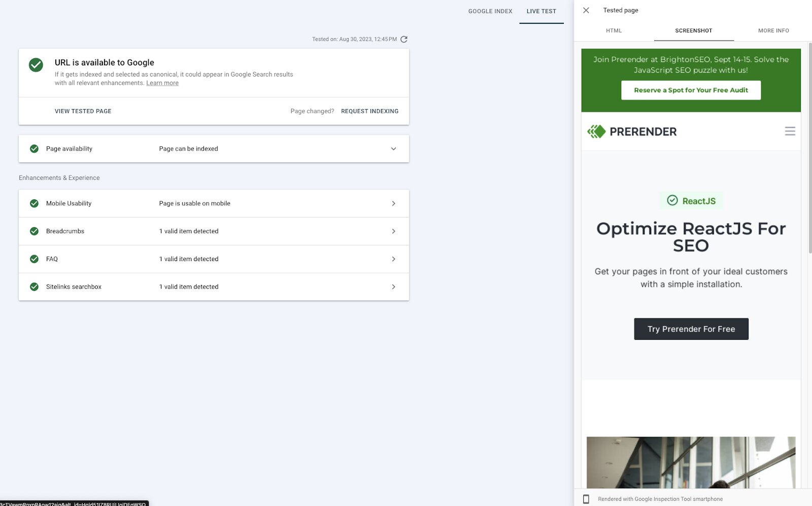Image resolution: width=812 pixels, height=506 pixels.
Task: Click the green checkmark beside URL is available
Action: (36, 65)
